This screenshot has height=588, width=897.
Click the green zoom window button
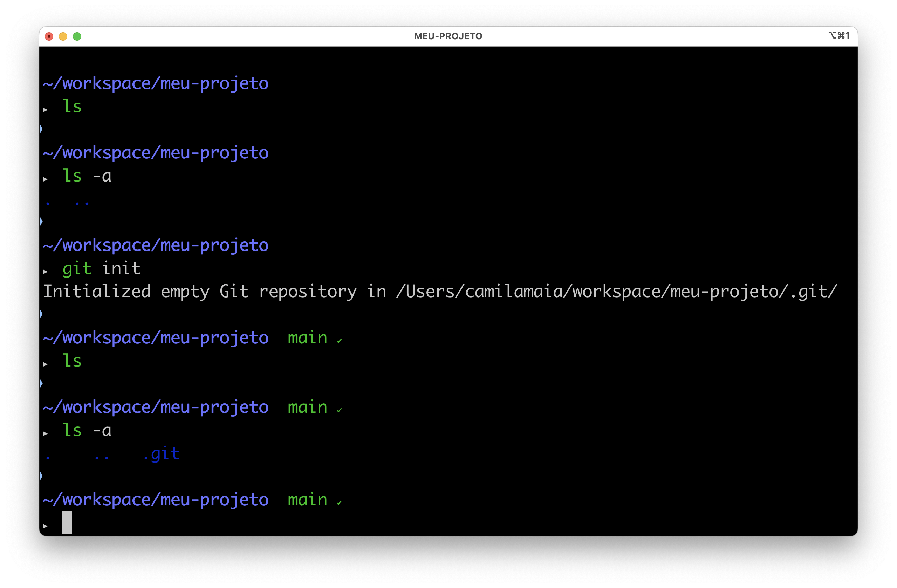point(77,36)
